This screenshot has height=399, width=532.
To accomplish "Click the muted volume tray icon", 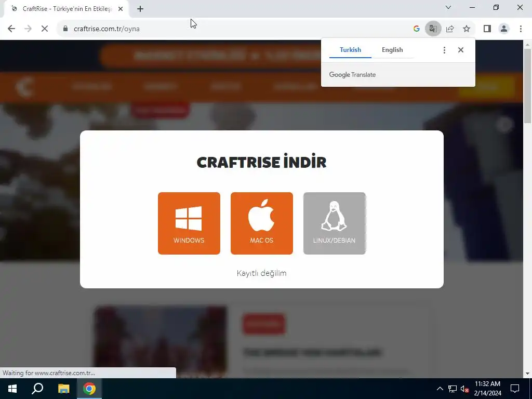I will 464,389.
